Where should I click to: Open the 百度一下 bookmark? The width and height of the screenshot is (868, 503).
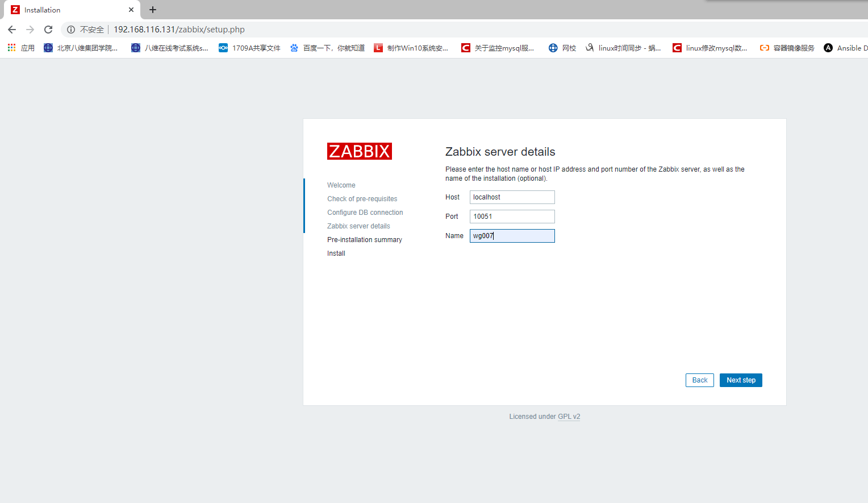tap(327, 48)
